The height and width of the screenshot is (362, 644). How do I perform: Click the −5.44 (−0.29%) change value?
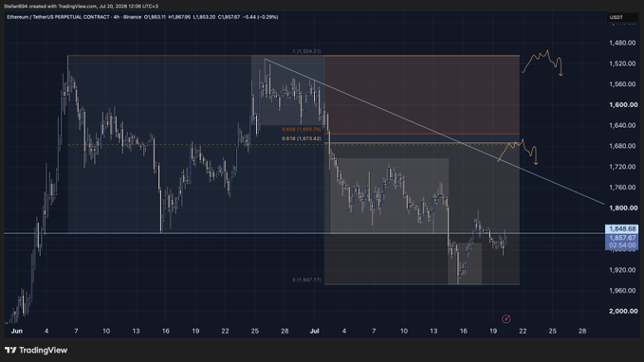(x=261, y=17)
